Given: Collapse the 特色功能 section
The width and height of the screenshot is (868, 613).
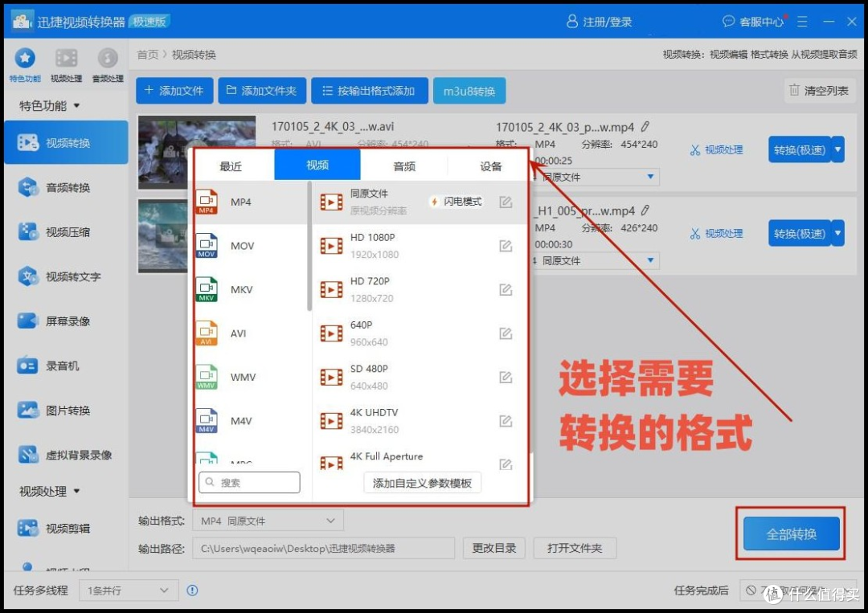Looking at the screenshot, I should click(x=76, y=105).
